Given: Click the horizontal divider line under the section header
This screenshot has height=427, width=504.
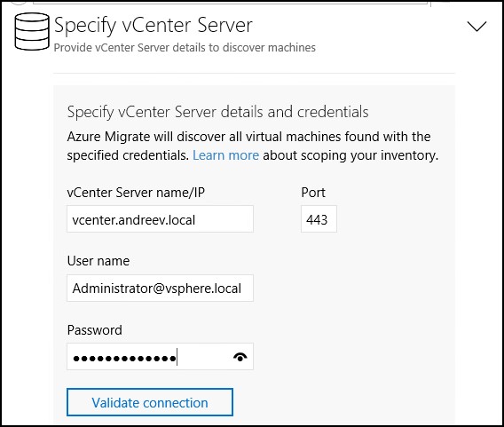Looking at the screenshot, I should pyautogui.click(x=254, y=74).
